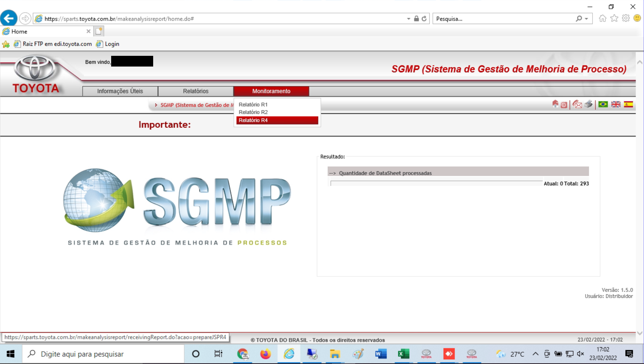Click the muted volume tray icon

(581, 354)
